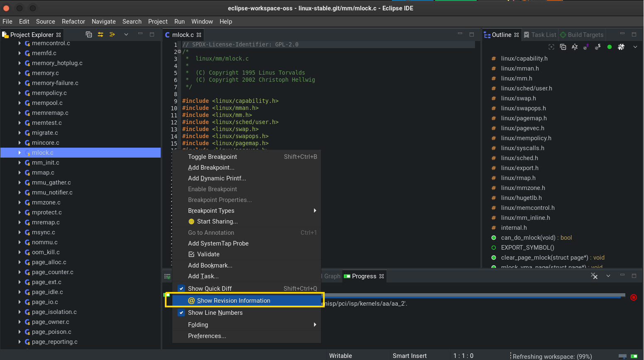The image size is (644, 360).
Task: Click the workspace refresh progress bar in status bar
Action: click(x=622, y=356)
